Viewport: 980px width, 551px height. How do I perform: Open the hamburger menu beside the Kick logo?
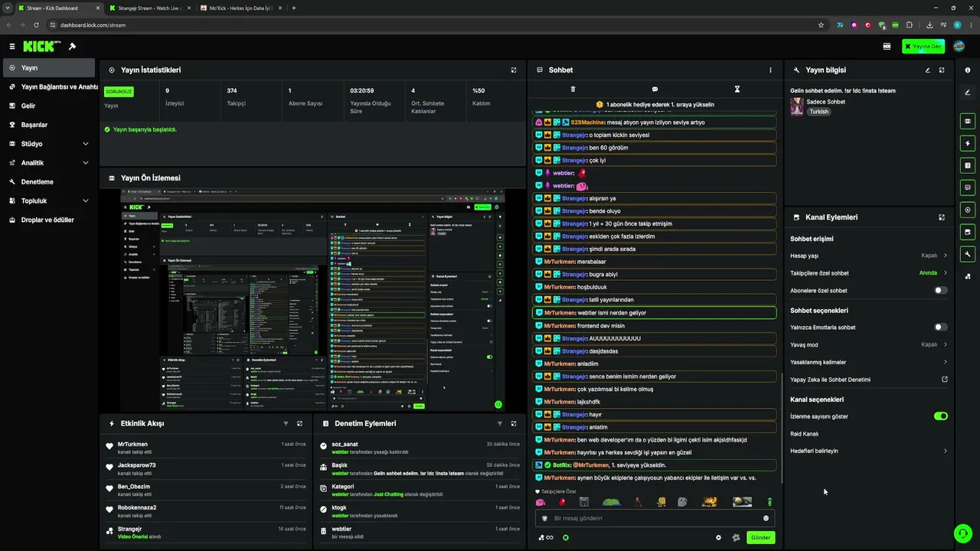tap(11, 47)
